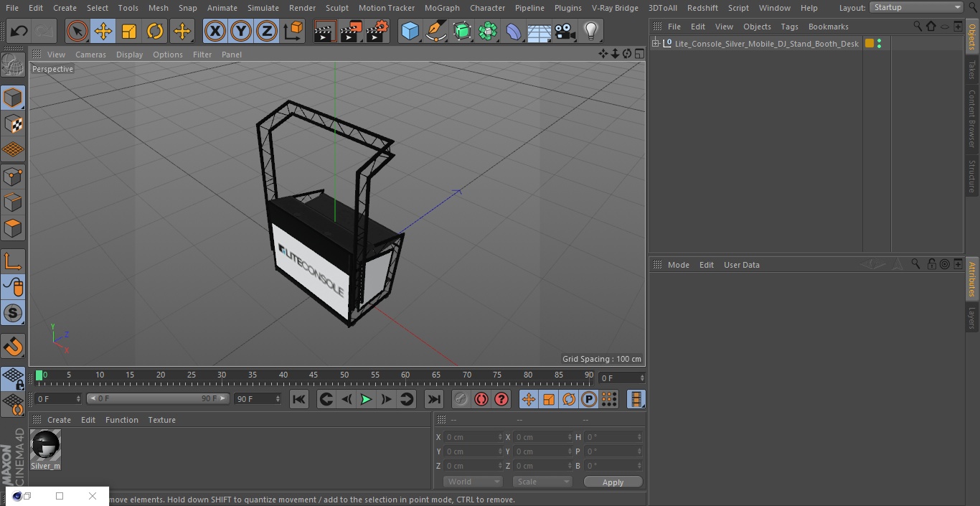Image resolution: width=980 pixels, height=506 pixels.
Task: Open material Texture menu
Action: (x=161, y=420)
